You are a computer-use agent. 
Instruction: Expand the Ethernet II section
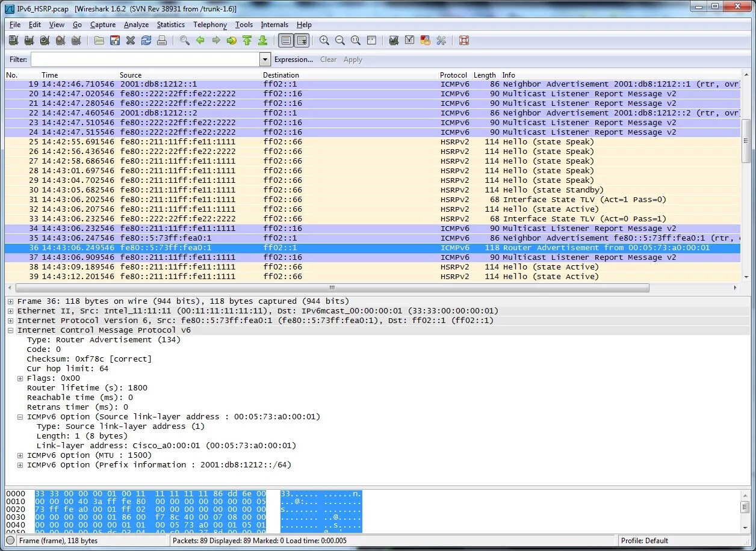pos(10,311)
